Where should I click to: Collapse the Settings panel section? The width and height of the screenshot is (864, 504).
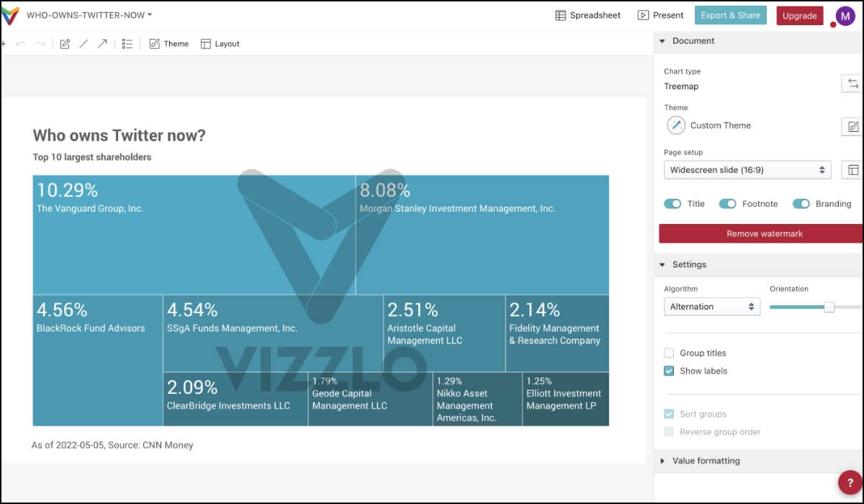click(662, 265)
